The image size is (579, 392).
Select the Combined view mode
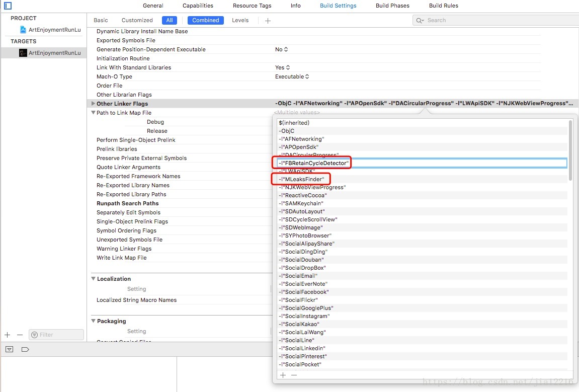206,20
